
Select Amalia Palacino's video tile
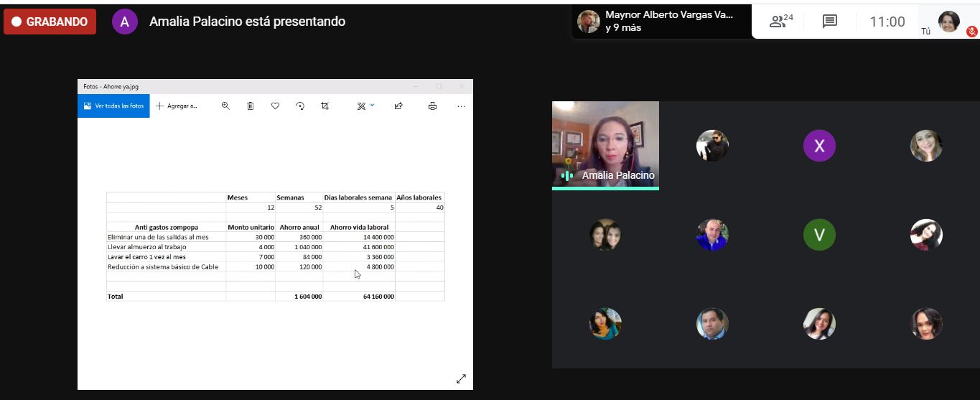click(605, 145)
